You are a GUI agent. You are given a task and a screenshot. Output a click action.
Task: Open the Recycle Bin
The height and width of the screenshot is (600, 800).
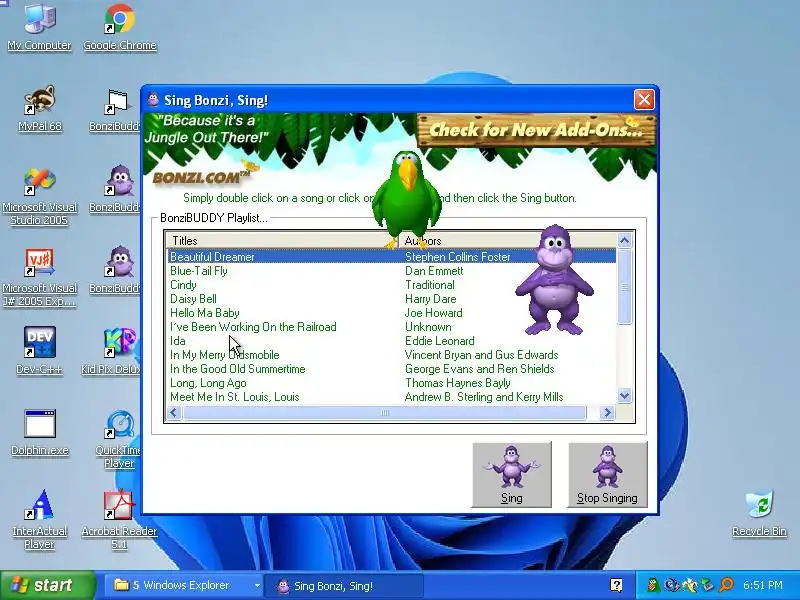[759, 513]
